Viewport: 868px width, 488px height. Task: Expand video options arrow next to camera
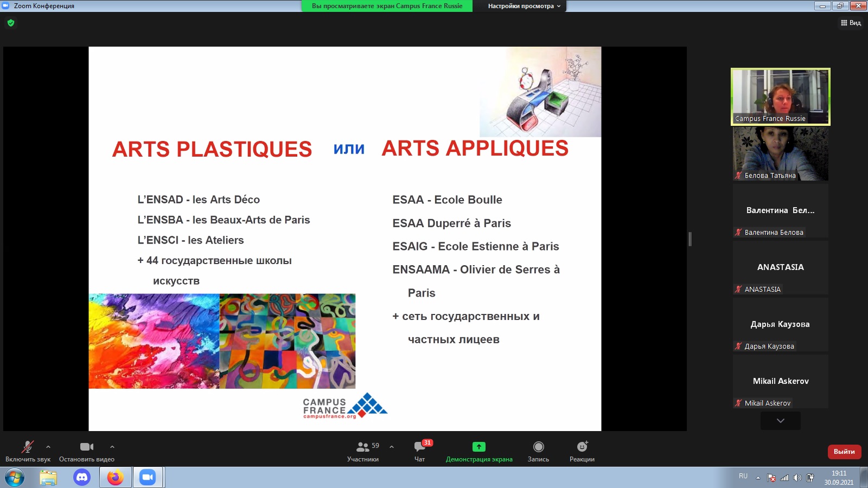(112, 447)
